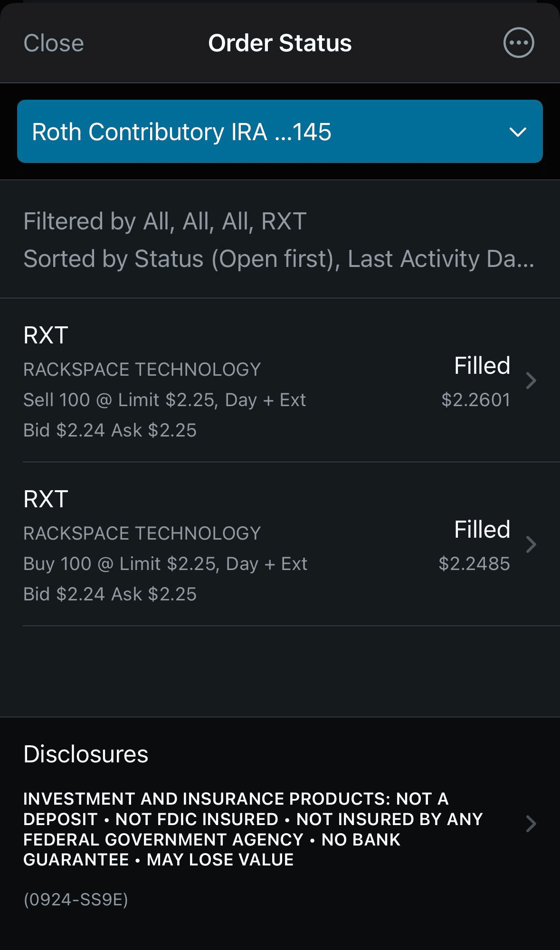This screenshot has width=560, height=950.
Task: Tap the RXT ticker on the Buy order
Action: coord(46,499)
